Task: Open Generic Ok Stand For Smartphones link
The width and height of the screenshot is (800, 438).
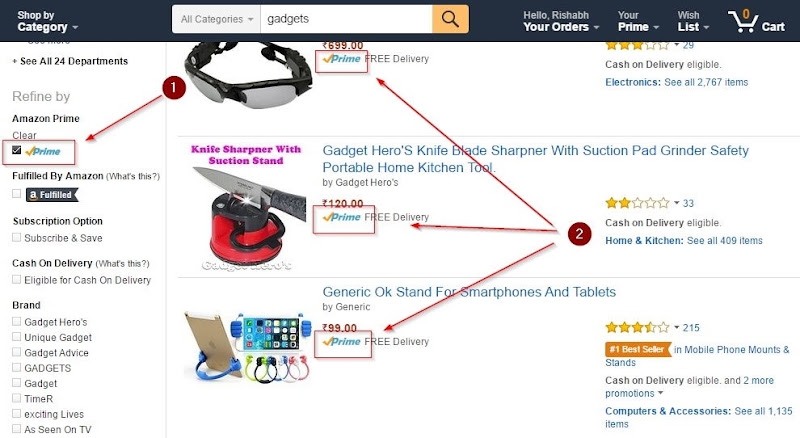Action: pos(469,292)
